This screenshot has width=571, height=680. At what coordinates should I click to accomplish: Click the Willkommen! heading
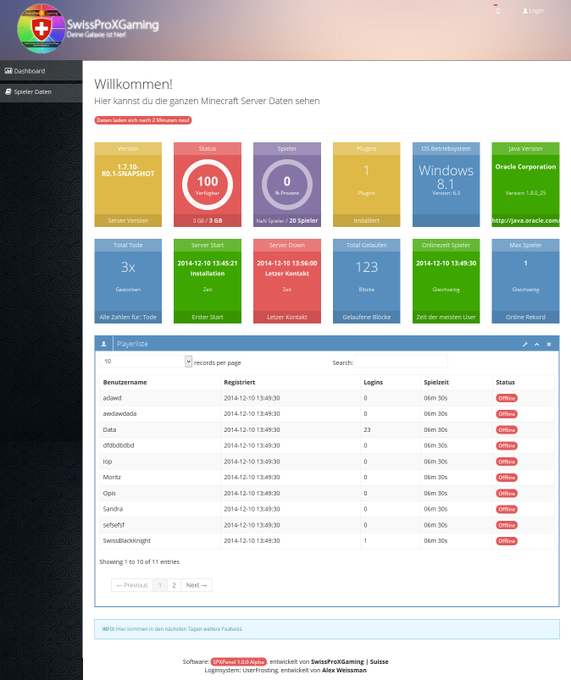coord(134,84)
